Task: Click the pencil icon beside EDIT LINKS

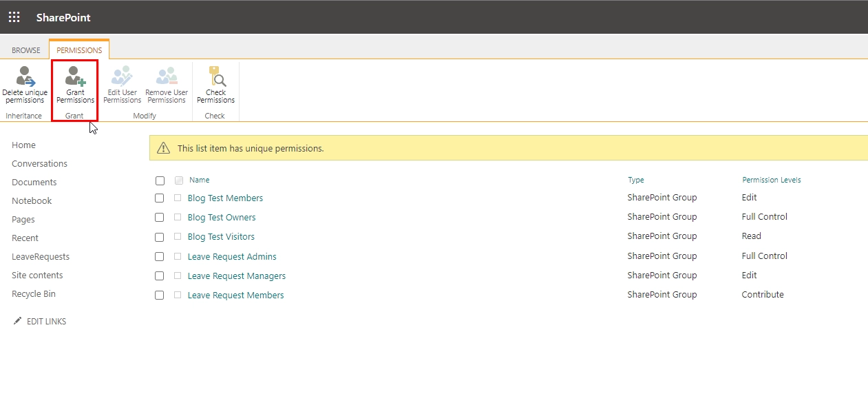Action: [17, 321]
